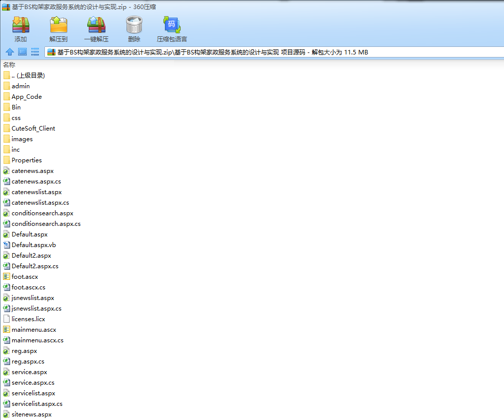The width and height of the screenshot is (504, 420).
Task: Select jsnewslist.aspx.cs file name
Action: pos(37,309)
